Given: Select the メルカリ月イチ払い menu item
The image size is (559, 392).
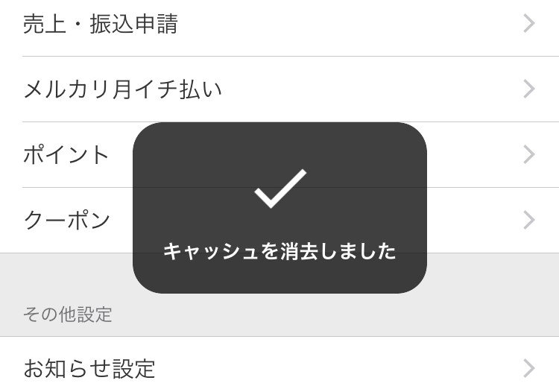Looking at the screenshot, I should click(123, 89).
